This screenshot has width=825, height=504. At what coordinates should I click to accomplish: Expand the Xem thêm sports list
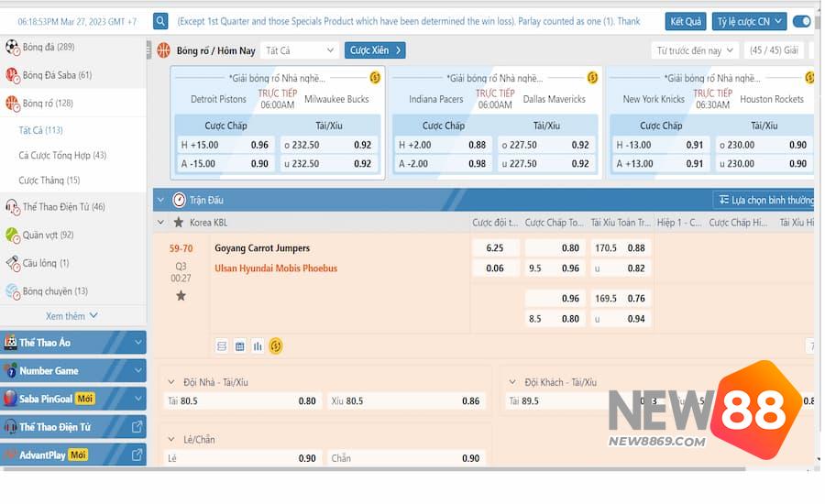71,316
